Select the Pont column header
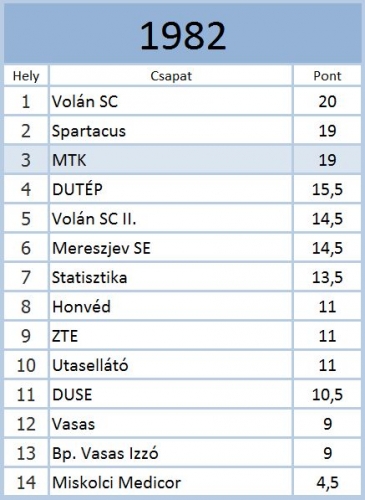The width and height of the screenshot is (365, 500). pyautogui.click(x=327, y=76)
